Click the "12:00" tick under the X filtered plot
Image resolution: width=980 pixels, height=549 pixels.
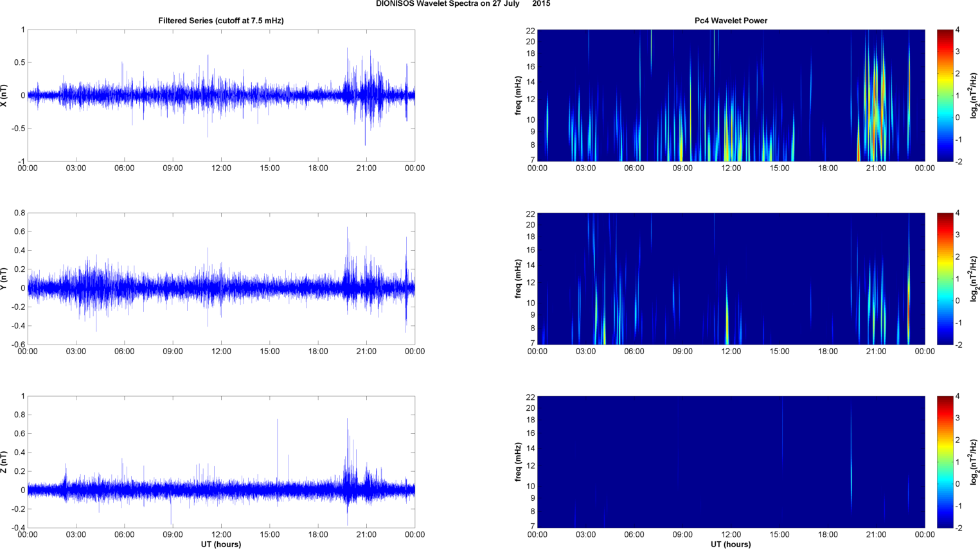221,168
